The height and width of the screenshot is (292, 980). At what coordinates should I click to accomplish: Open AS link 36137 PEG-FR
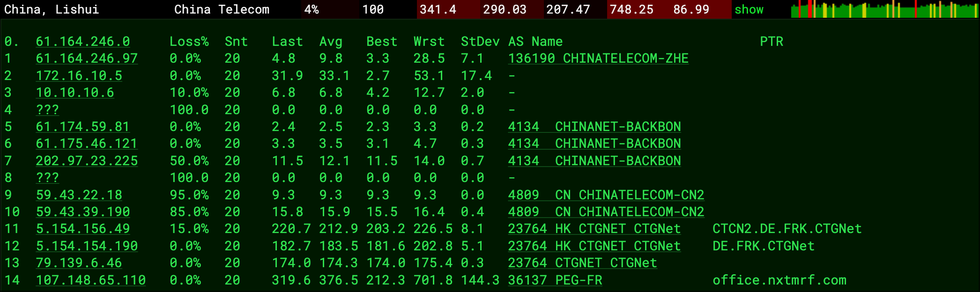tap(555, 280)
